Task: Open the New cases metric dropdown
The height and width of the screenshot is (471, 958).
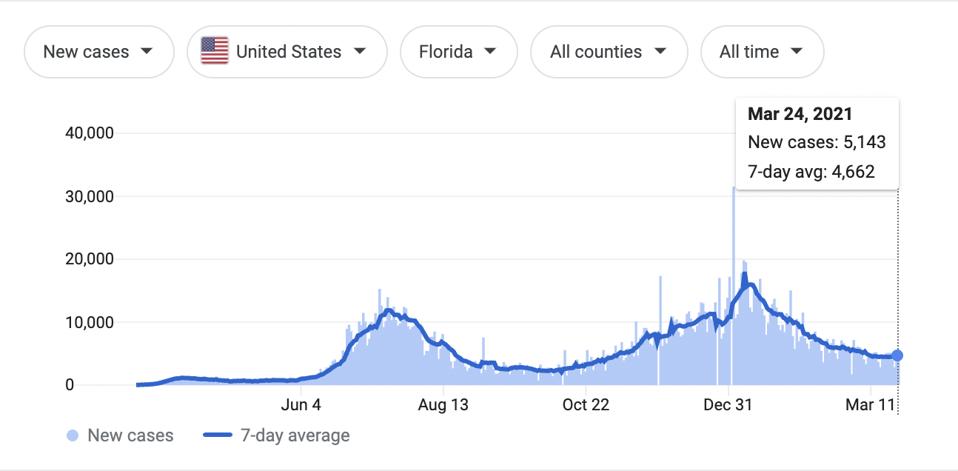Action: pos(98,52)
